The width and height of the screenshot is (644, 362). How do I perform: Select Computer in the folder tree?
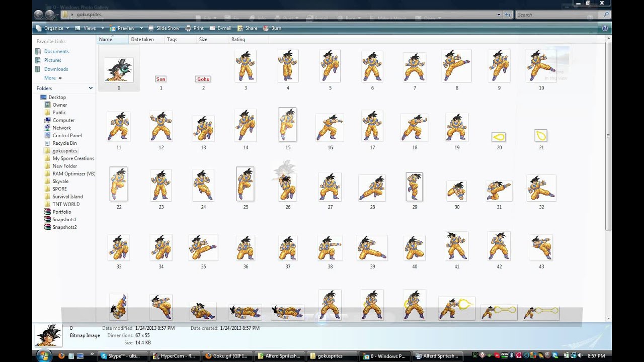[59, 120]
